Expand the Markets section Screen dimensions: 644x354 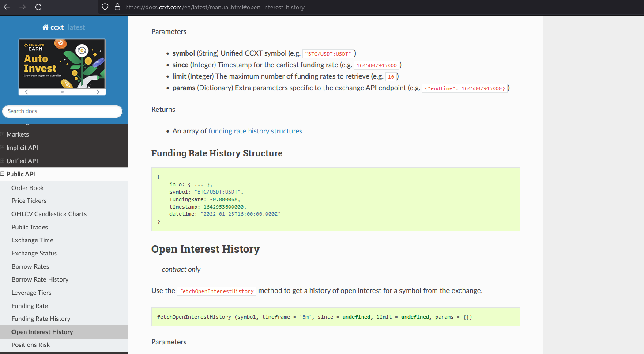(x=3, y=134)
